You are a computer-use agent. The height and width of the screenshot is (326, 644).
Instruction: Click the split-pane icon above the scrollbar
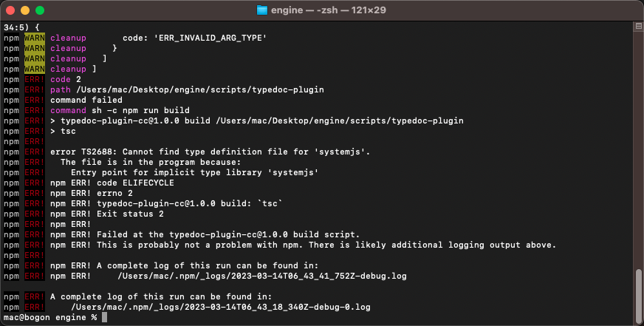(x=637, y=26)
